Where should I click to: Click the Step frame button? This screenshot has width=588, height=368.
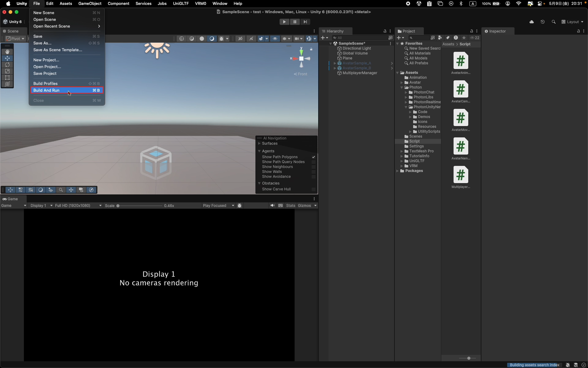tap(305, 22)
